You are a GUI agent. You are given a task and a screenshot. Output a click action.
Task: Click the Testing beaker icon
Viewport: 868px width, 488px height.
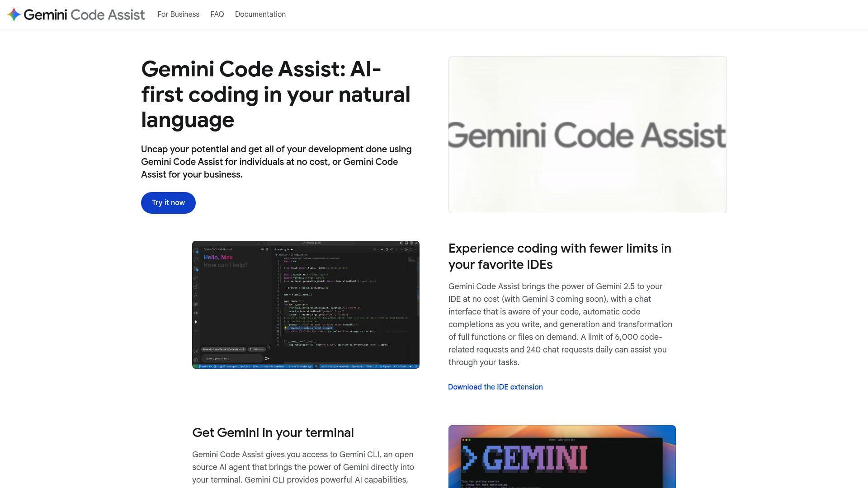point(195,296)
